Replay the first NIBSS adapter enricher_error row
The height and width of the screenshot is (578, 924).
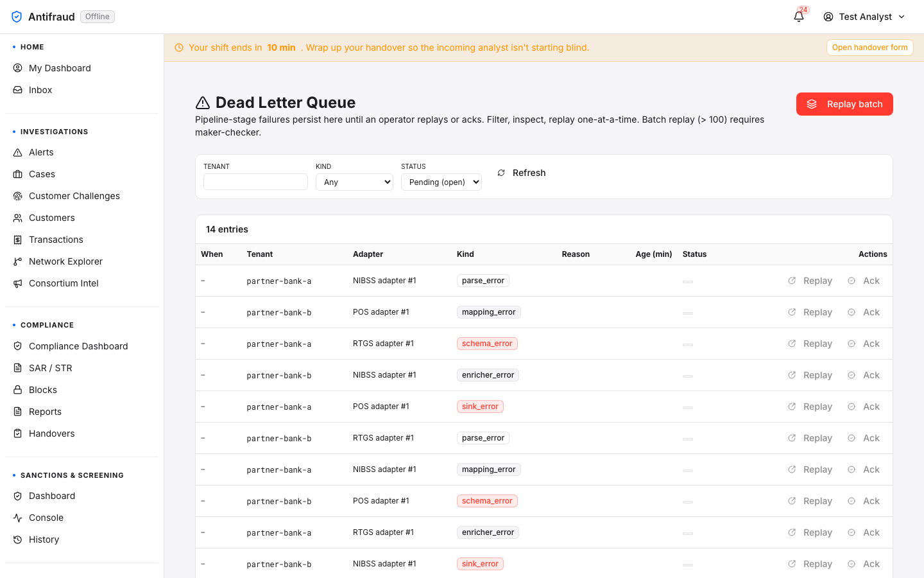tap(810, 375)
